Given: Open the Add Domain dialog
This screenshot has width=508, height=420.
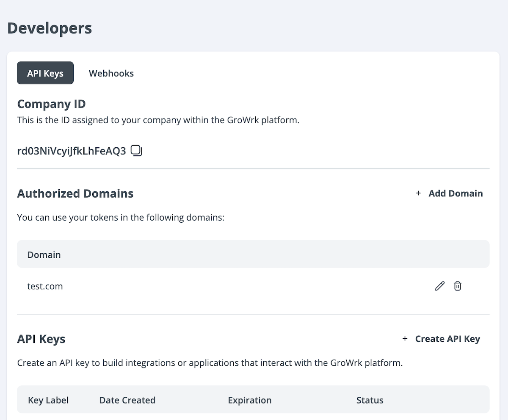Looking at the screenshot, I should coord(456,193).
